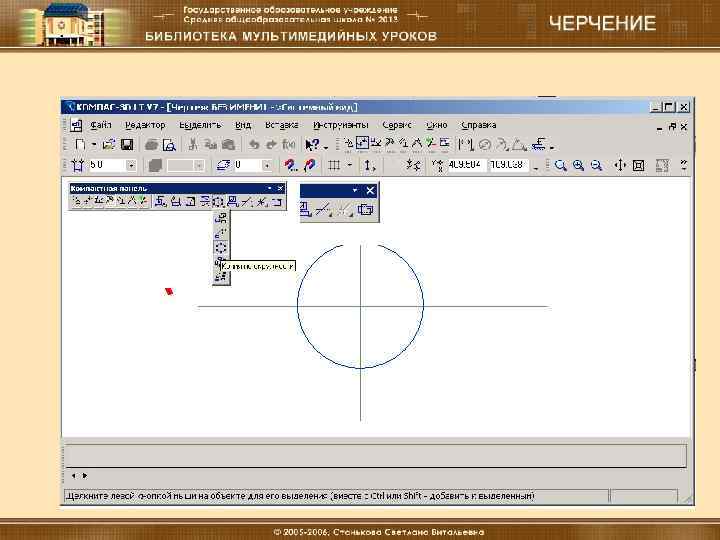This screenshot has height=540, width=720.
Task: Open the Сервис menu
Action: pos(397,125)
